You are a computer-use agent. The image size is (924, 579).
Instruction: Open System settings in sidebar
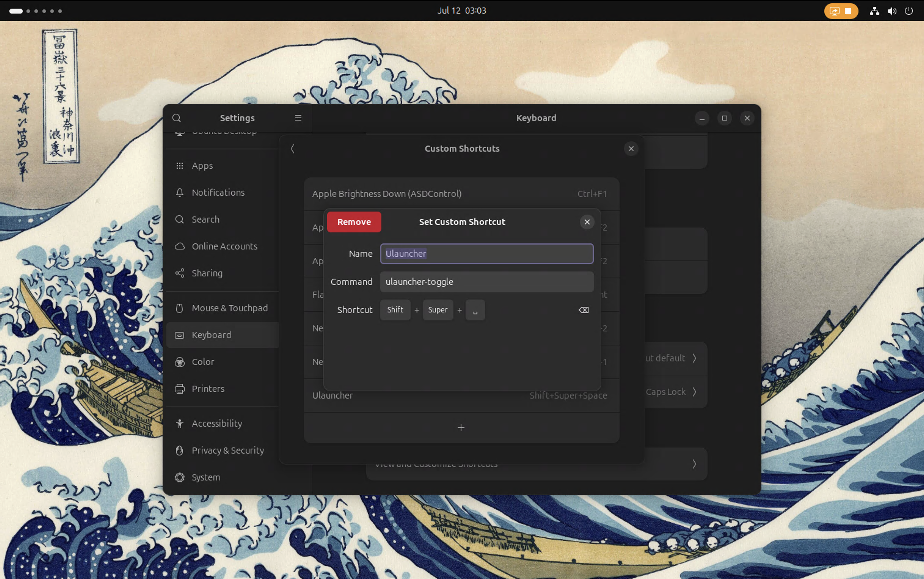coord(223,477)
